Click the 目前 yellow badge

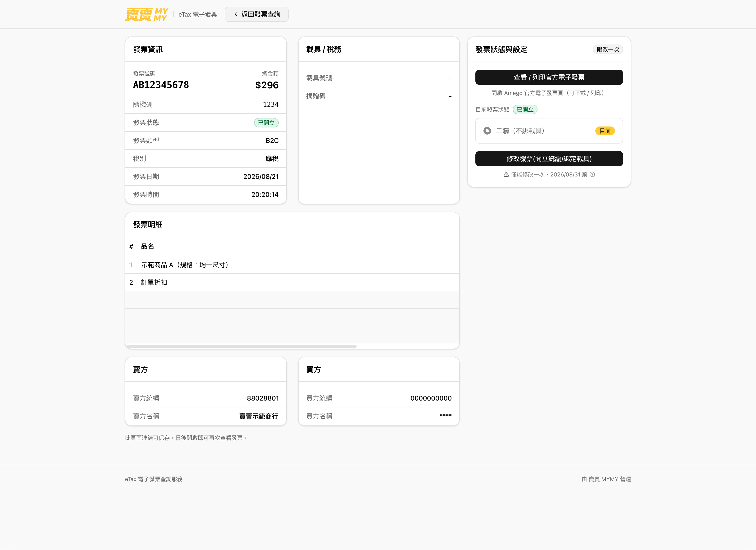pyautogui.click(x=605, y=131)
